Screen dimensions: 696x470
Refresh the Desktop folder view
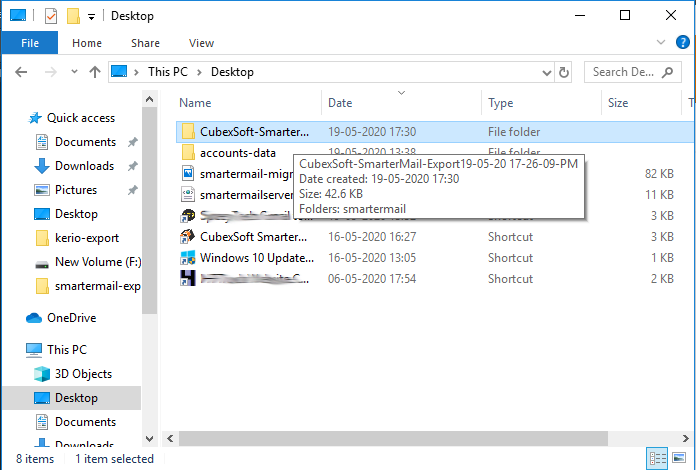click(x=564, y=72)
